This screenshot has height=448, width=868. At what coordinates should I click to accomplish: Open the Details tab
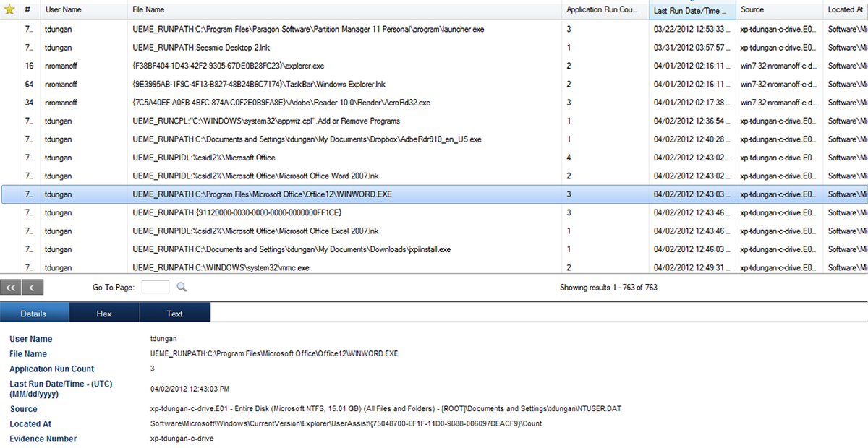[x=35, y=313]
